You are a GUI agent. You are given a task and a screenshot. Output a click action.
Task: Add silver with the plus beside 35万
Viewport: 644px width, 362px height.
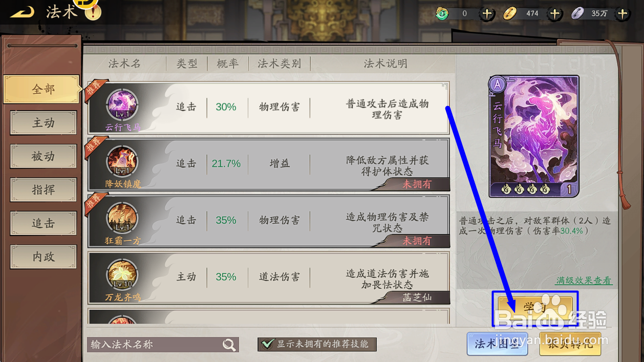(x=622, y=14)
